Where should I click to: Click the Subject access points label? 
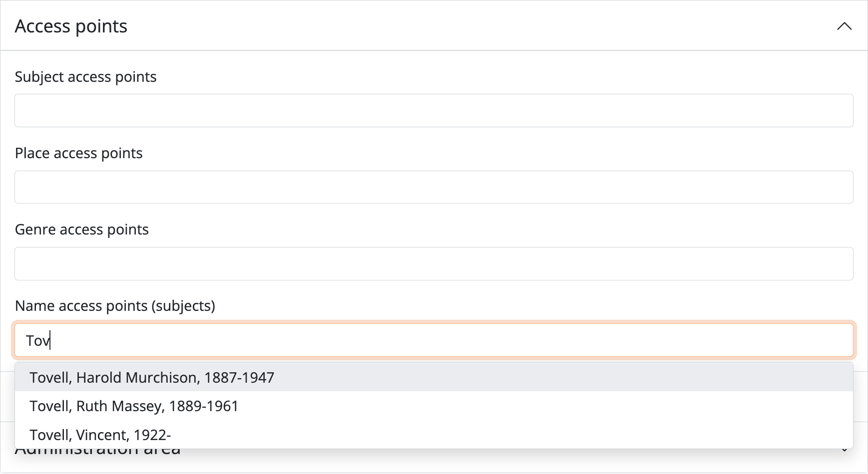click(85, 77)
